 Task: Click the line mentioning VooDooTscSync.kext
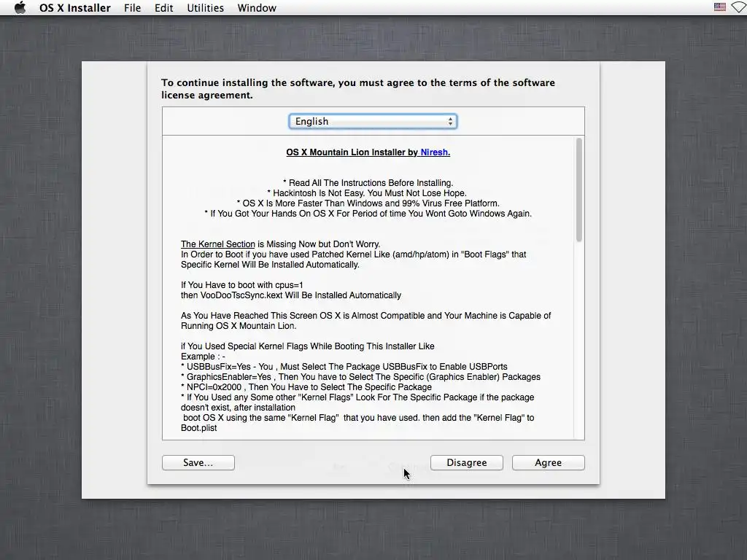[x=290, y=295]
